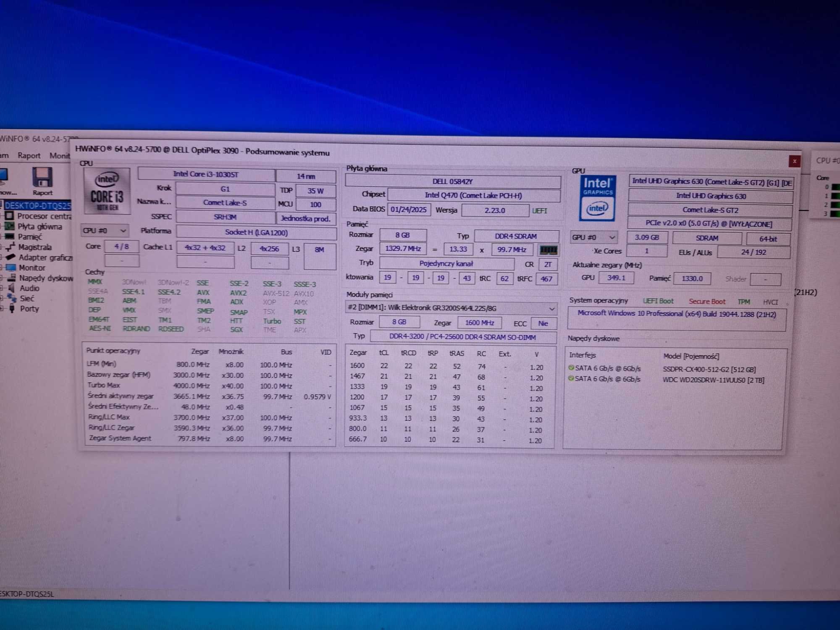Expand the Sieć tree node
This screenshot has height=630, width=840.
pos(2,299)
